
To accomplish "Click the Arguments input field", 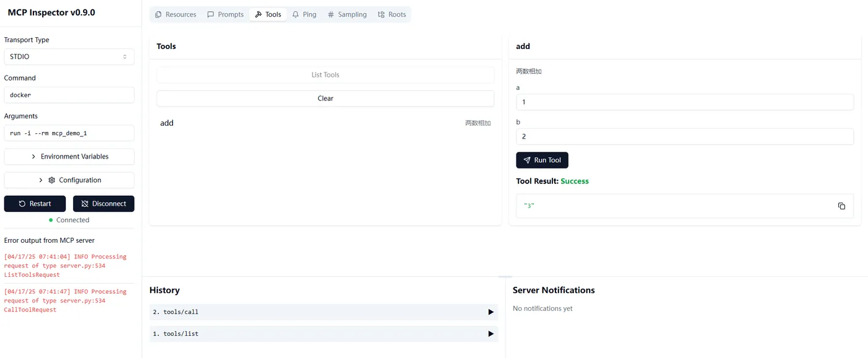I will pos(69,133).
